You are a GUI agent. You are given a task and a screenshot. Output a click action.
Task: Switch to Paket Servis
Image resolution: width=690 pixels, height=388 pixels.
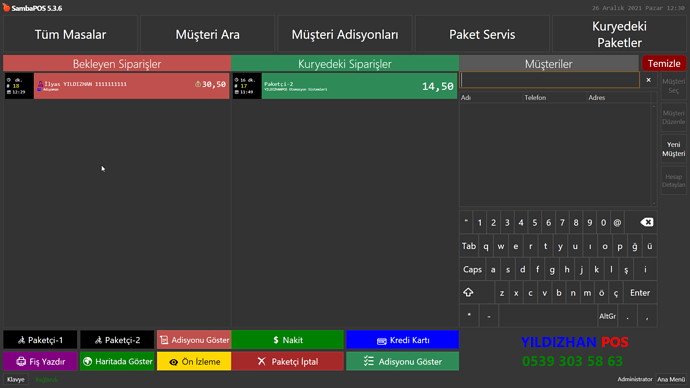point(482,34)
